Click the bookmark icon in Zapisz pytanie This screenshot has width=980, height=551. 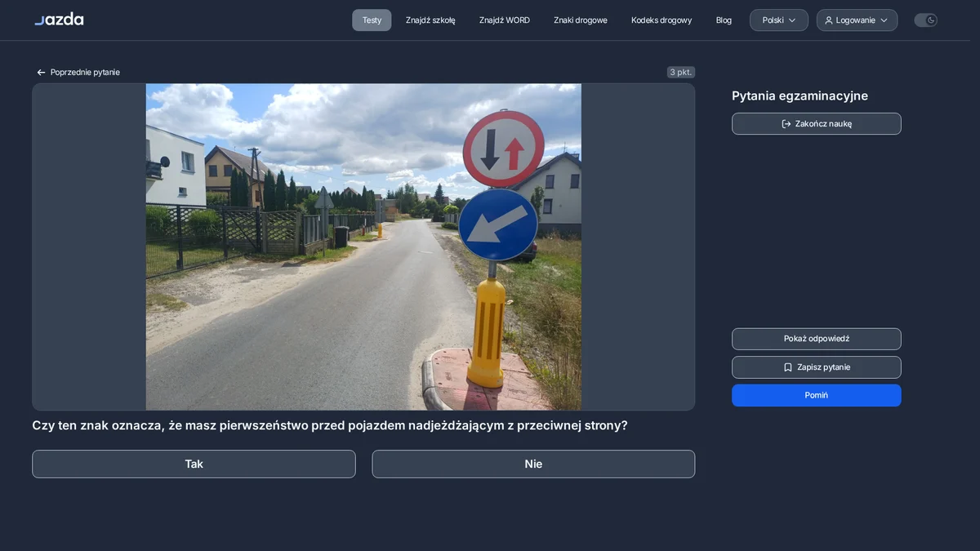point(788,367)
